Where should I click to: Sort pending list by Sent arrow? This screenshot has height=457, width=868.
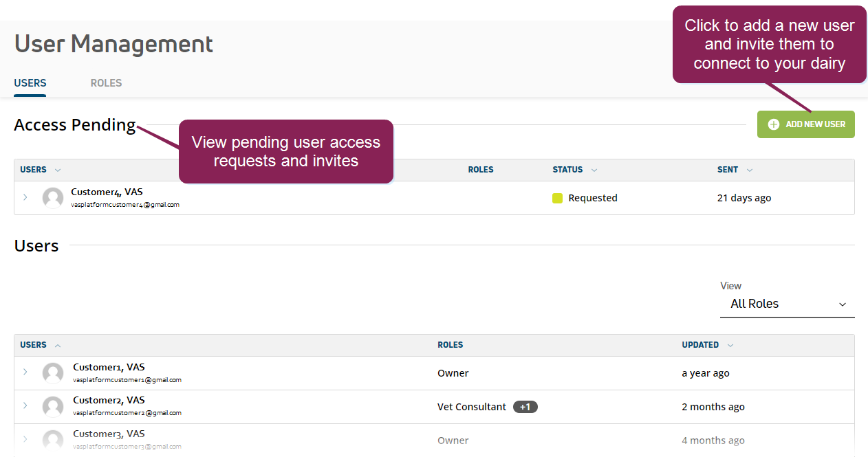pos(750,170)
